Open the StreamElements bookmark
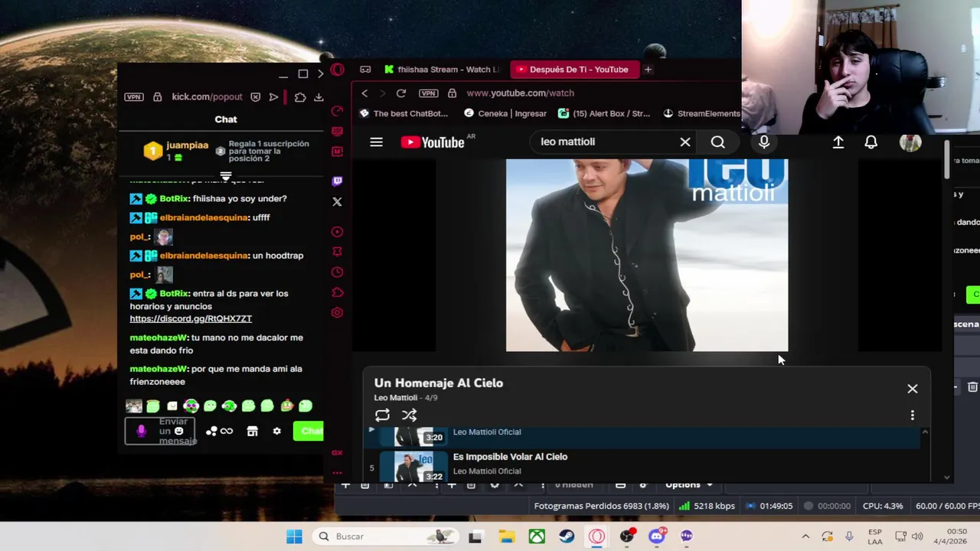Screen dimensions: 980x551 pyautogui.click(x=702, y=113)
